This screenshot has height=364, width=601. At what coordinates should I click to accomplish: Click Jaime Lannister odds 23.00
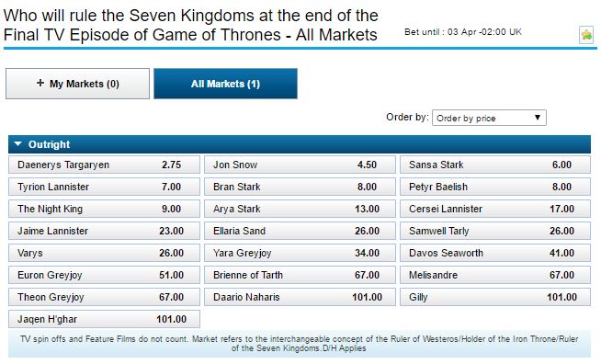click(104, 231)
